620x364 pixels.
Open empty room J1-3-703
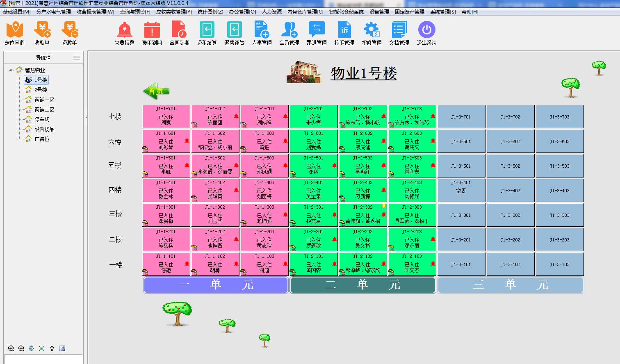[560, 117]
